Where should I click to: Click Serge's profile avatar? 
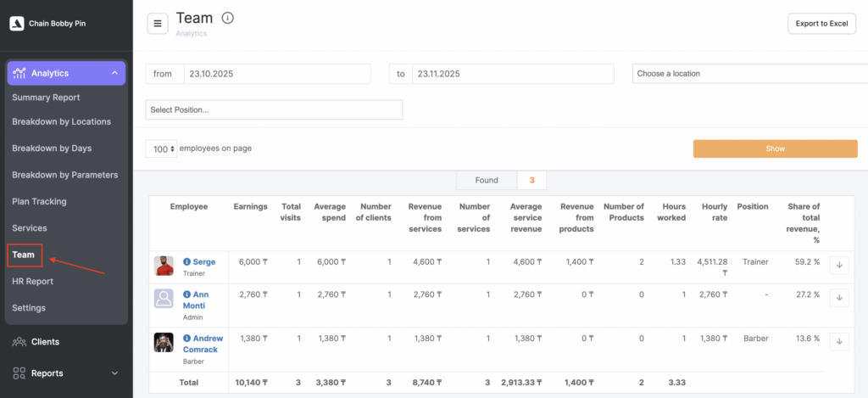tap(164, 266)
